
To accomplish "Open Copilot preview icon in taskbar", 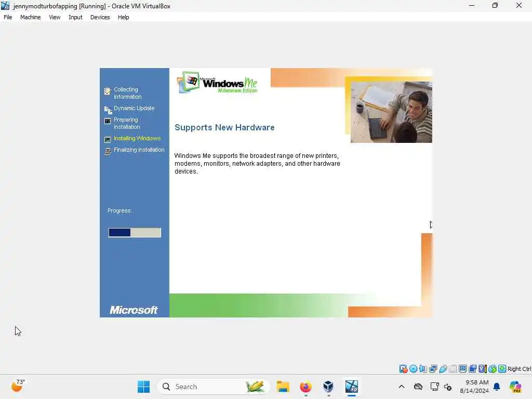I will (515, 387).
